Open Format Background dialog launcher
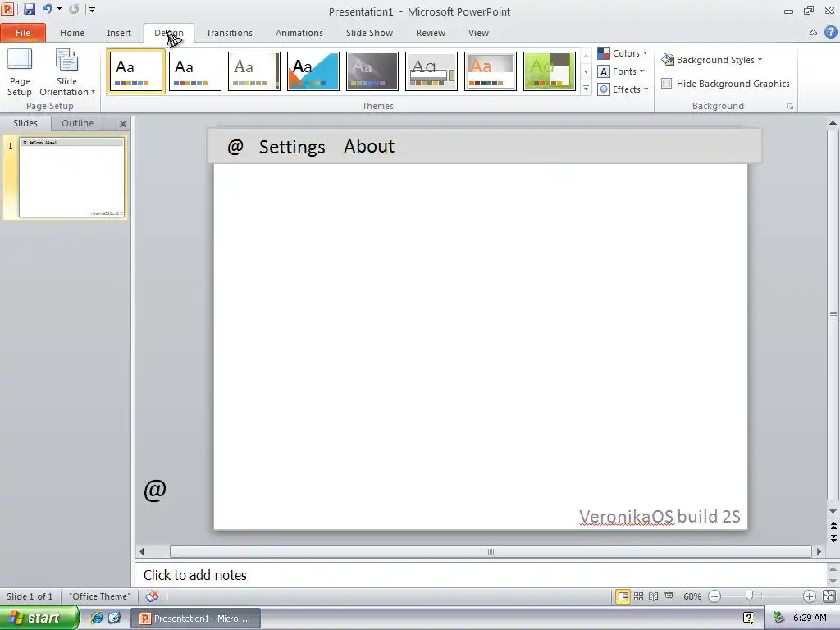Viewport: 840px width, 630px height. coord(790,106)
